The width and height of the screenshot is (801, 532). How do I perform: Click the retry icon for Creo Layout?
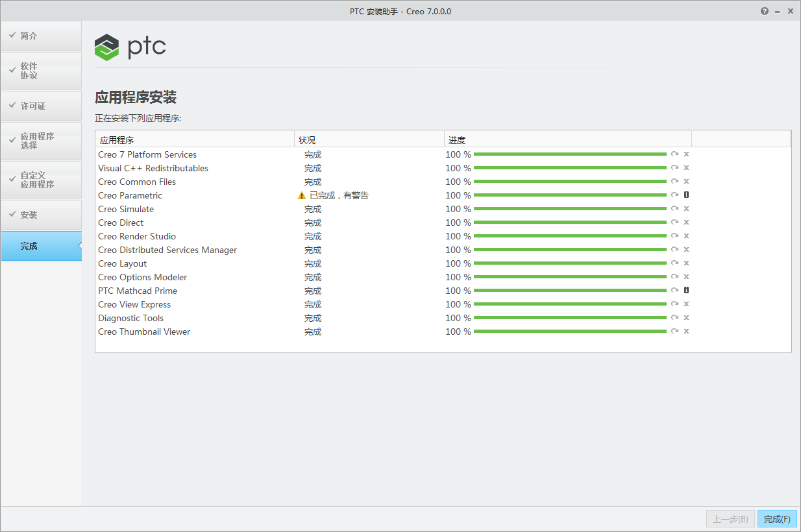coord(674,263)
